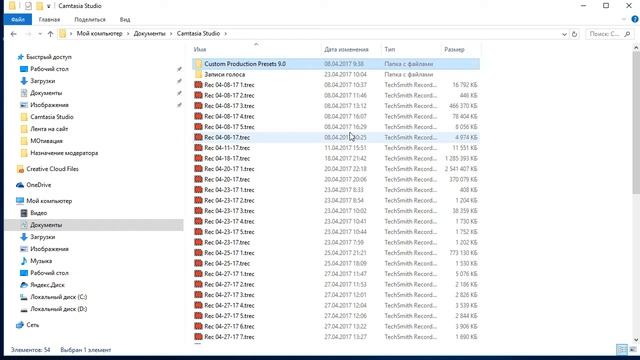Click icon of Rec 04-25-17 1.trec
Image resolution: width=640 pixels, height=360 pixels.
click(x=198, y=253)
